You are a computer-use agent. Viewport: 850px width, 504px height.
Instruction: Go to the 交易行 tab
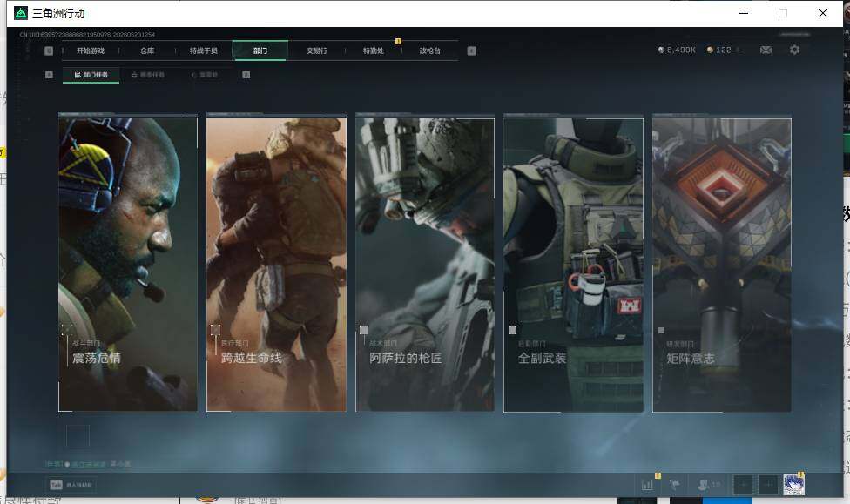click(317, 50)
